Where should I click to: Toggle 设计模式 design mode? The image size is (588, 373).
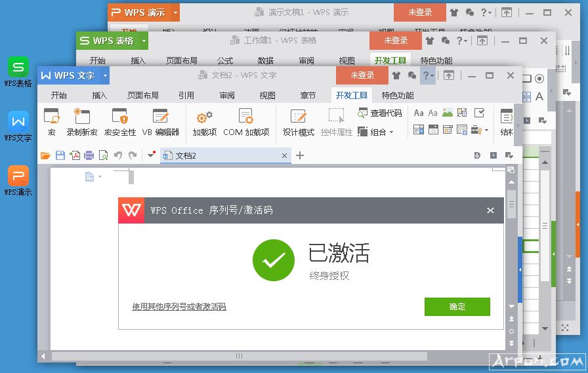pos(299,122)
